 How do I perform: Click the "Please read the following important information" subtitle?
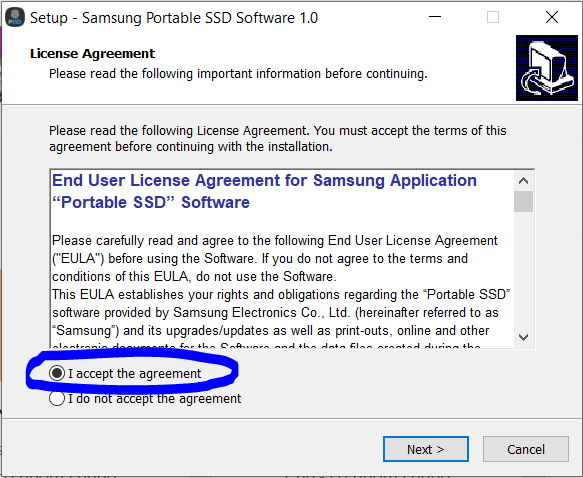[238, 74]
